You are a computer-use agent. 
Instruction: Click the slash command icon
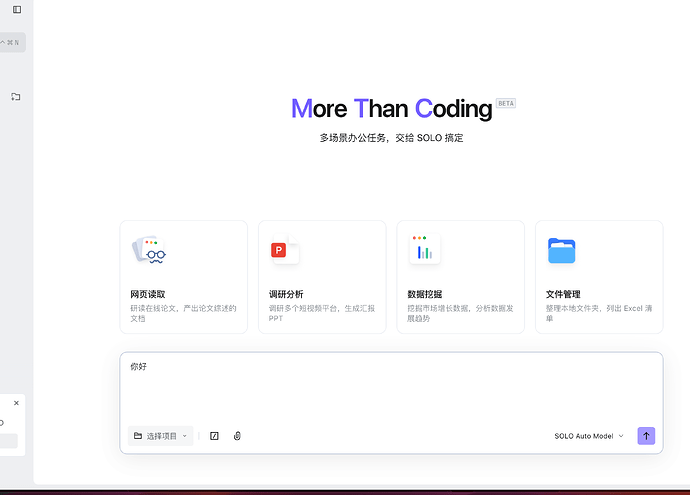point(214,436)
